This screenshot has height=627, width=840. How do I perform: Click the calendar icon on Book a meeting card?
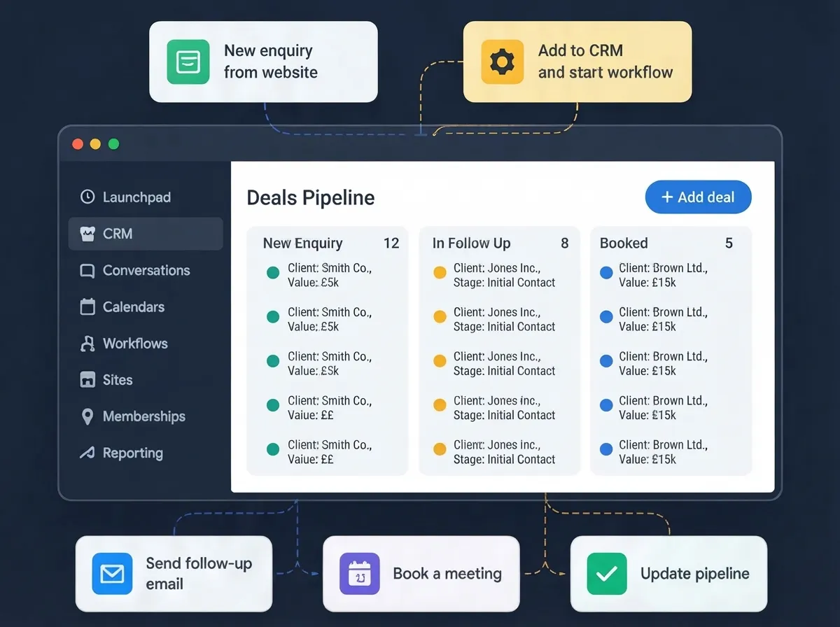coord(359,574)
